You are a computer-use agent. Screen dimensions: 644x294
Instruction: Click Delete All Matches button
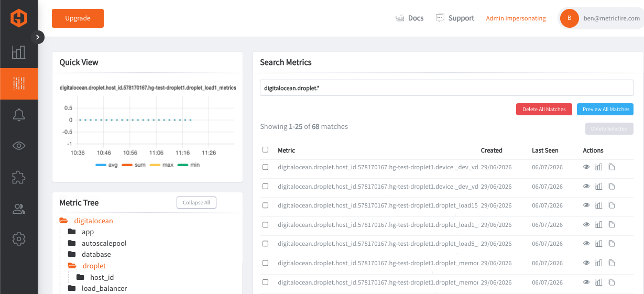(544, 109)
